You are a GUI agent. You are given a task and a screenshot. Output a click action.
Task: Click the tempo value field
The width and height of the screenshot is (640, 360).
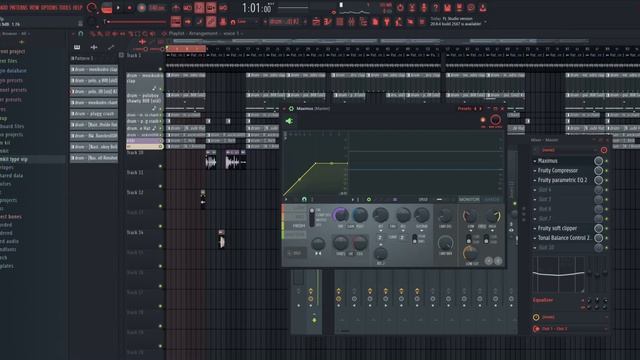[156, 8]
